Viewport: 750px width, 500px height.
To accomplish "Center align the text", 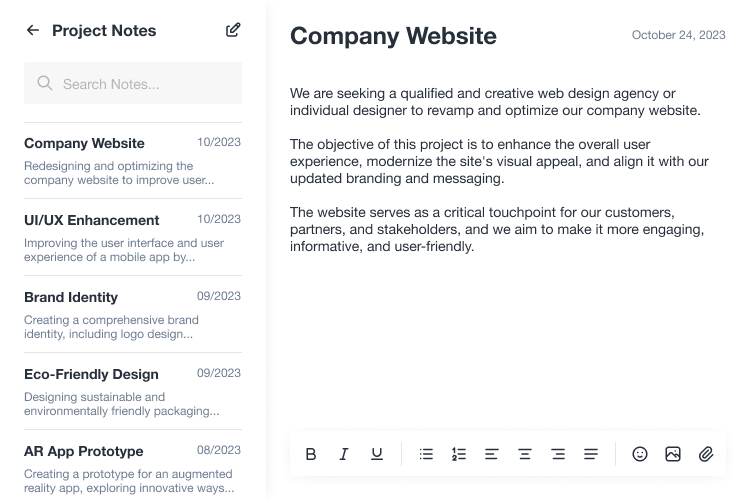I will (525, 454).
